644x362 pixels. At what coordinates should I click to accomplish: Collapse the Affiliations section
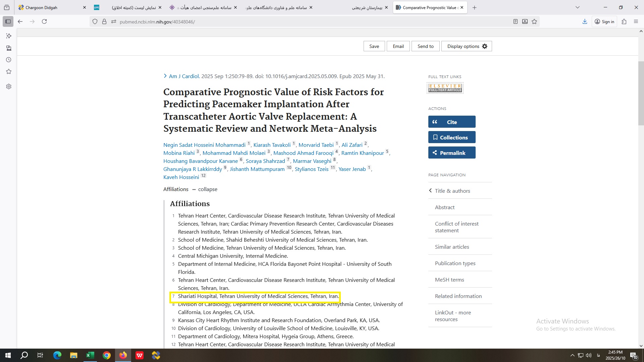[207, 189]
